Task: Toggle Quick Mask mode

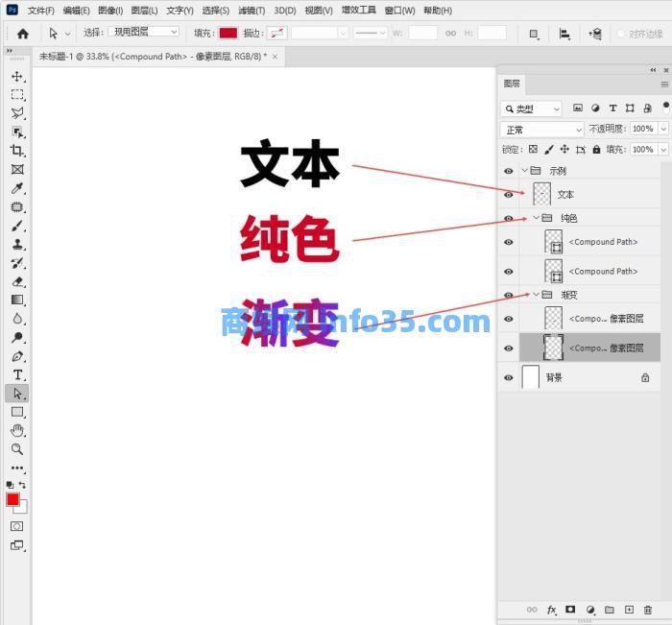Action: point(17,526)
